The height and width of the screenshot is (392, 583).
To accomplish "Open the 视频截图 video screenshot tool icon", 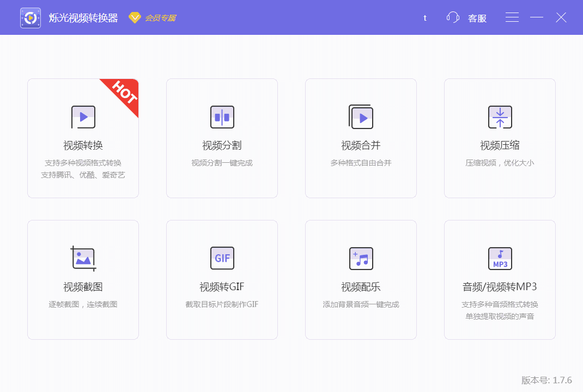I will [x=83, y=258].
